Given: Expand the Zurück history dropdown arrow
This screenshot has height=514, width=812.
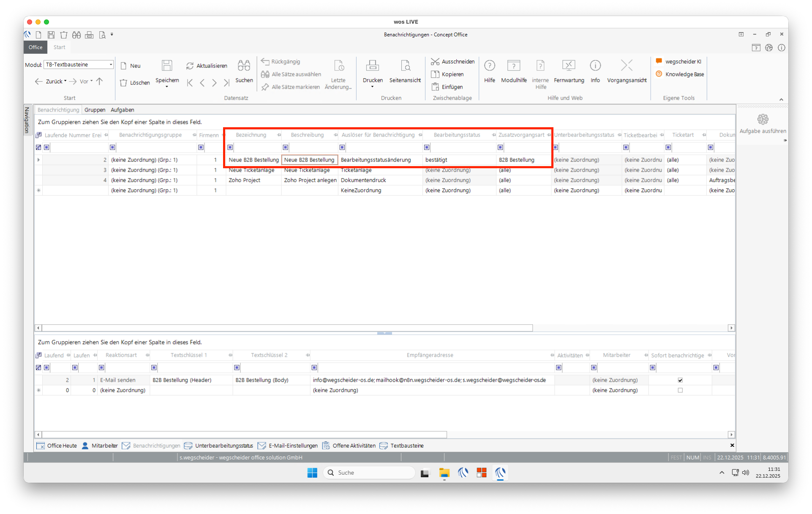Looking at the screenshot, I should click(65, 81).
